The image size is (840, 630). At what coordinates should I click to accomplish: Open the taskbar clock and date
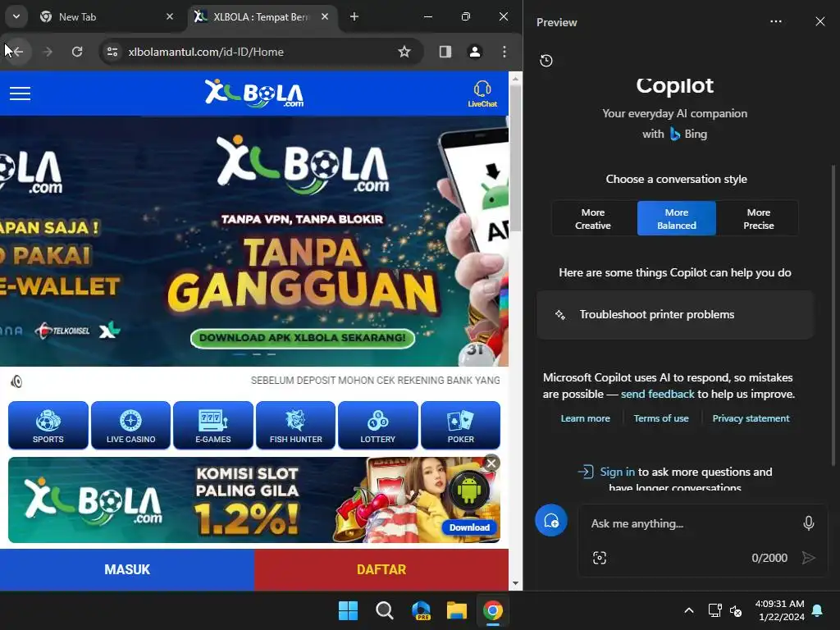point(780,610)
